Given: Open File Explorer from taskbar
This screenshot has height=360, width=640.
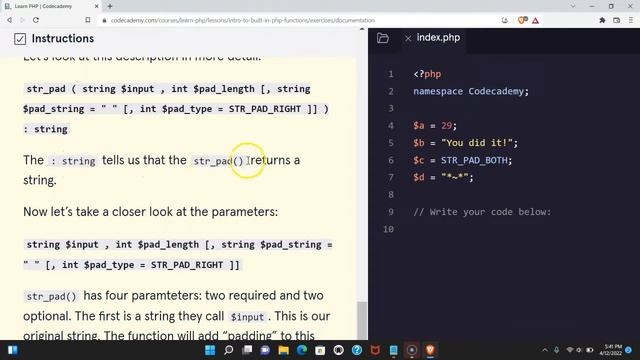Looking at the screenshot, I should pos(284,350).
